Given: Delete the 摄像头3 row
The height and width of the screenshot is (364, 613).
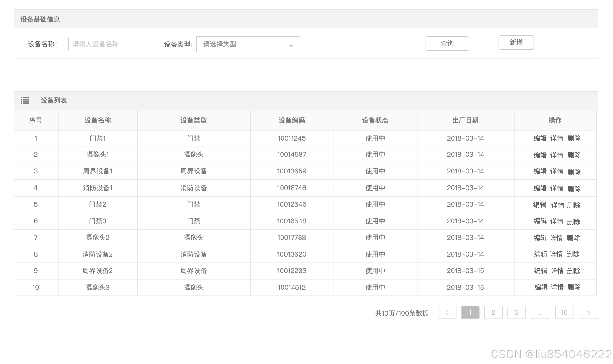Looking at the screenshot, I should pos(574,287).
